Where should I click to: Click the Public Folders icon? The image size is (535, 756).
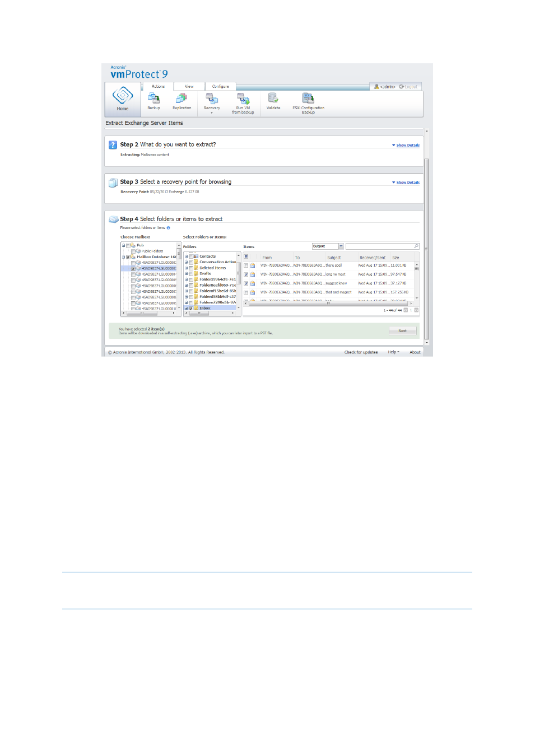coord(138,251)
